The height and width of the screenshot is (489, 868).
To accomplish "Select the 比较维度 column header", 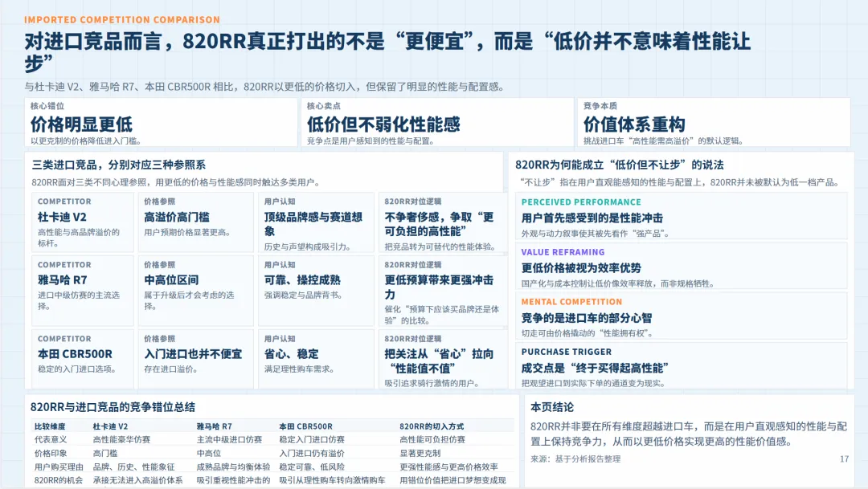I will click(x=48, y=423).
